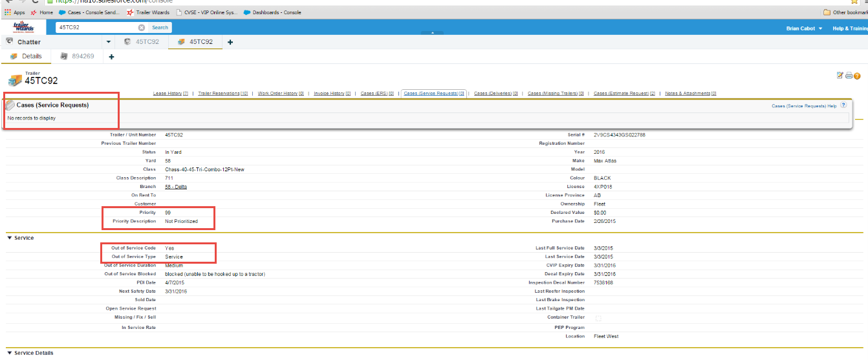Image resolution: width=868 pixels, height=360 pixels.
Task: Open the 58 - Delta branch link
Action: click(176, 187)
